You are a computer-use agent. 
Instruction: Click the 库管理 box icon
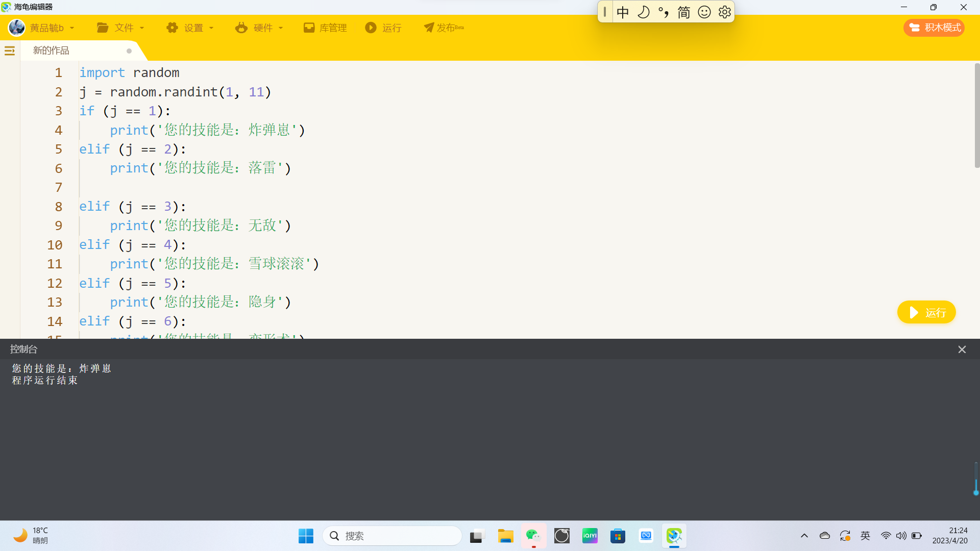point(309,28)
